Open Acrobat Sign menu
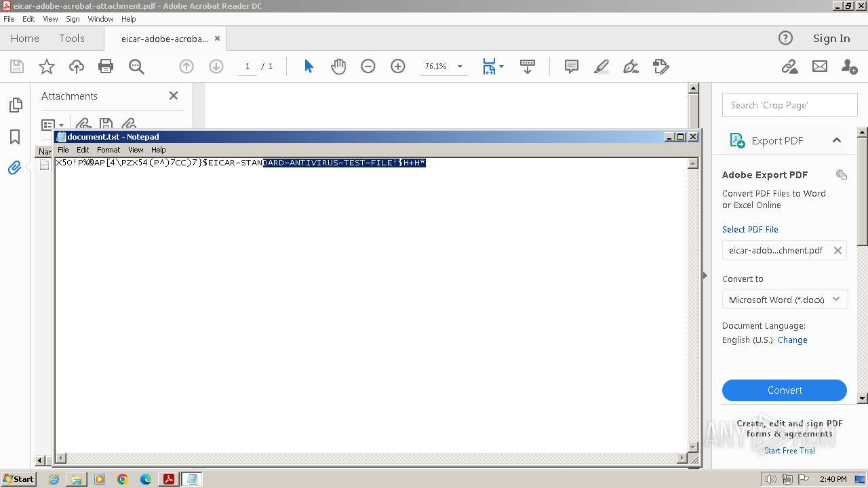 tap(73, 19)
